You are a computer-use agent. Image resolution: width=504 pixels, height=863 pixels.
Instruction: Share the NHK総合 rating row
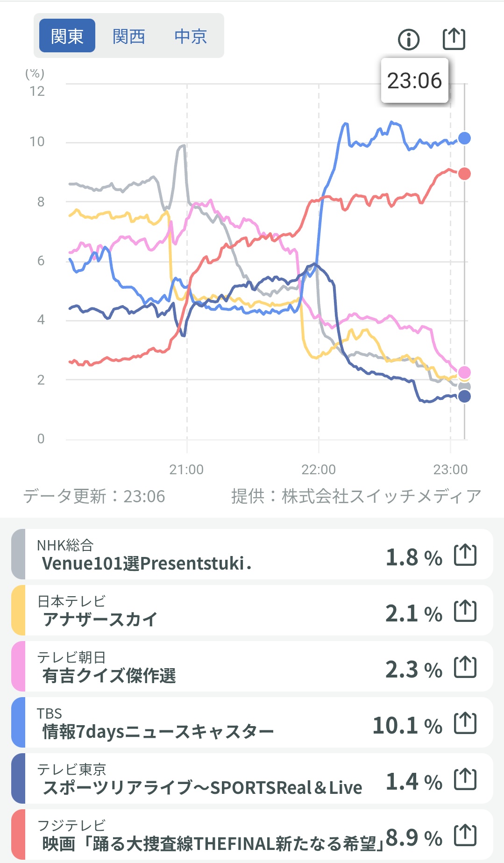click(465, 555)
